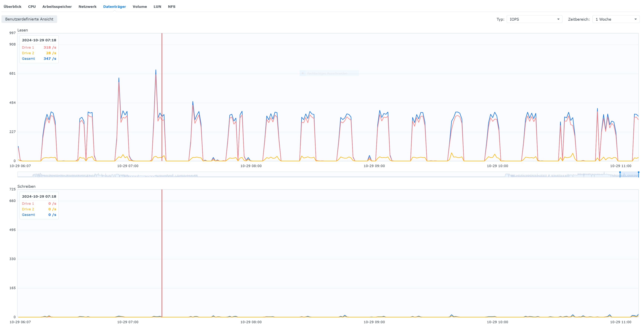Click Gesamt in the Schreiben legend
Image resolution: width=644 pixels, height=326 pixels.
(28, 215)
